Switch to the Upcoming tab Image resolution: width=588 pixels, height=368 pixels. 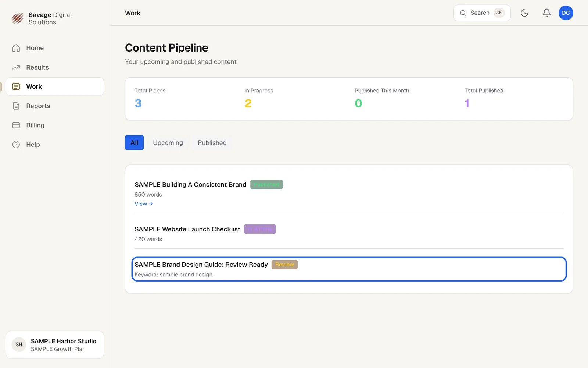[168, 143]
